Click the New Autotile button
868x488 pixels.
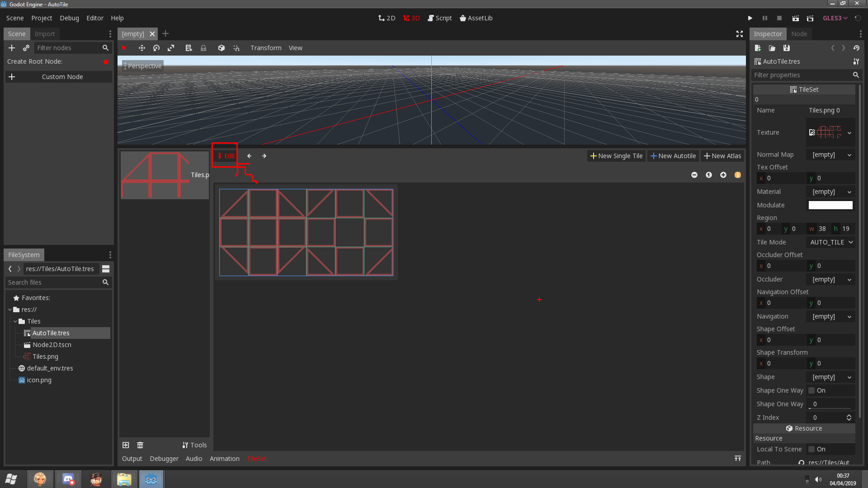click(673, 155)
